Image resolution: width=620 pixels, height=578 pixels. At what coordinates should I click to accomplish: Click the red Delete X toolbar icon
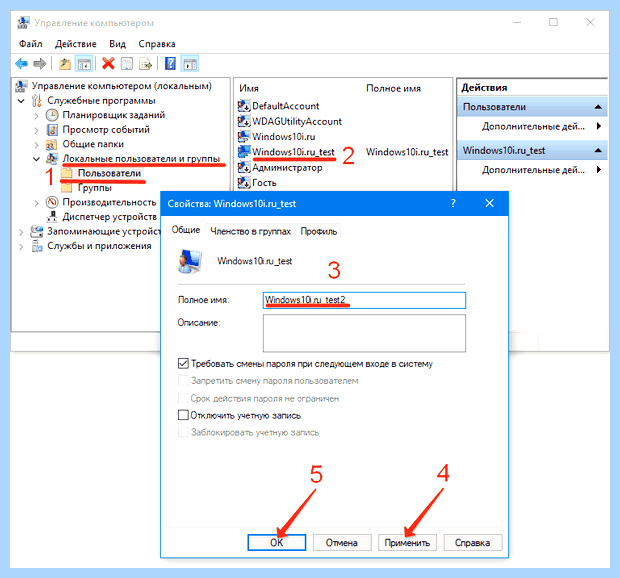pos(108,64)
